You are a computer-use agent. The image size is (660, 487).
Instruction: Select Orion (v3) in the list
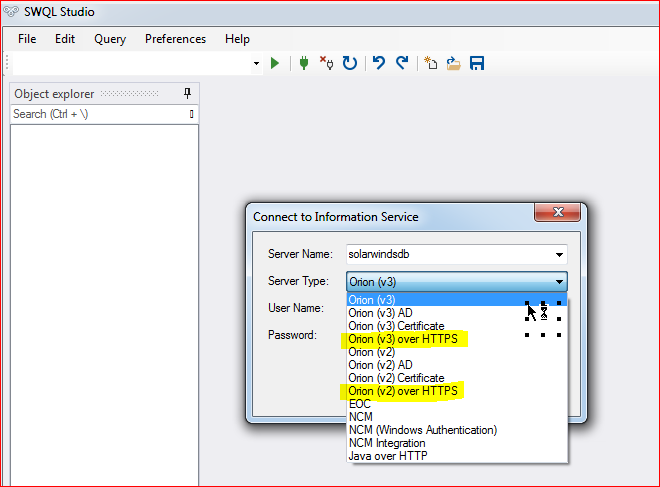click(457, 300)
